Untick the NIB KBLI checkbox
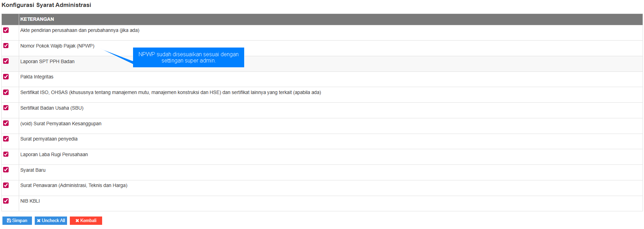This screenshot has height=229, width=644. [x=6, y=201]
